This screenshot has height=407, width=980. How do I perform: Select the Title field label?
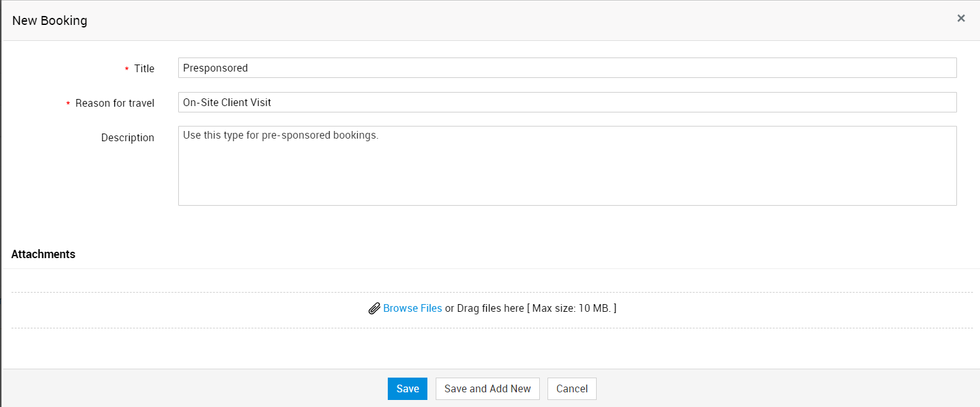click(x=144, y=68)
